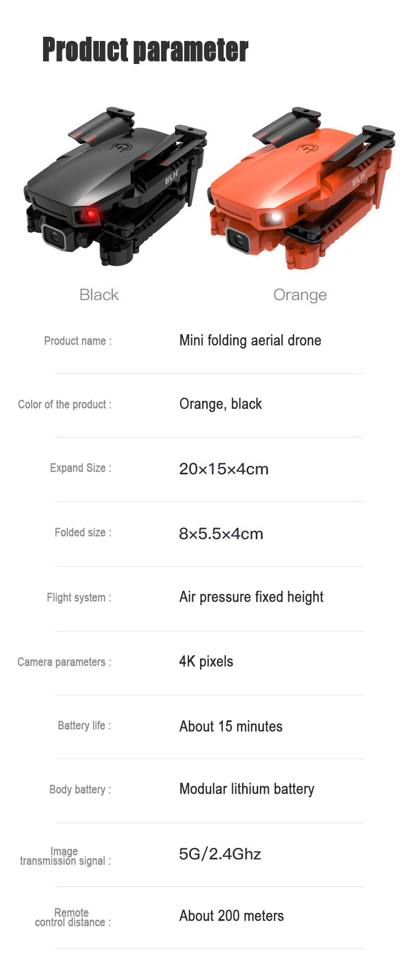Click the power symbol on the black drone

[x=121, y=147]
